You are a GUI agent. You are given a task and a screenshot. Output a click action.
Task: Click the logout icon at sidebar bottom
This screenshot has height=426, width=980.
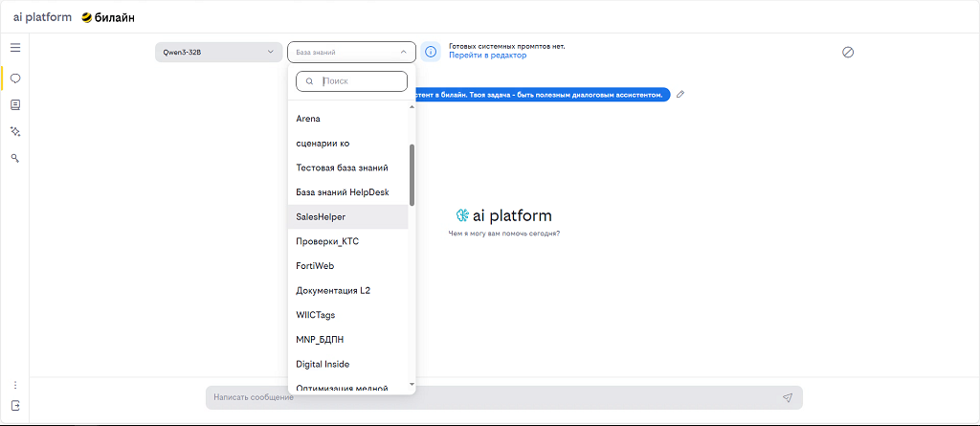(15, 405)
